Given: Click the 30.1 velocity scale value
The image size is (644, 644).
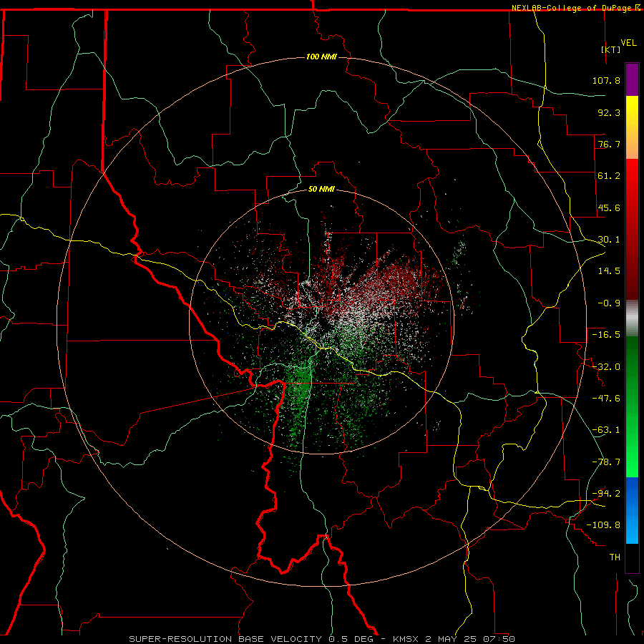Looking at the screenshot, I should tap(609, 240).
